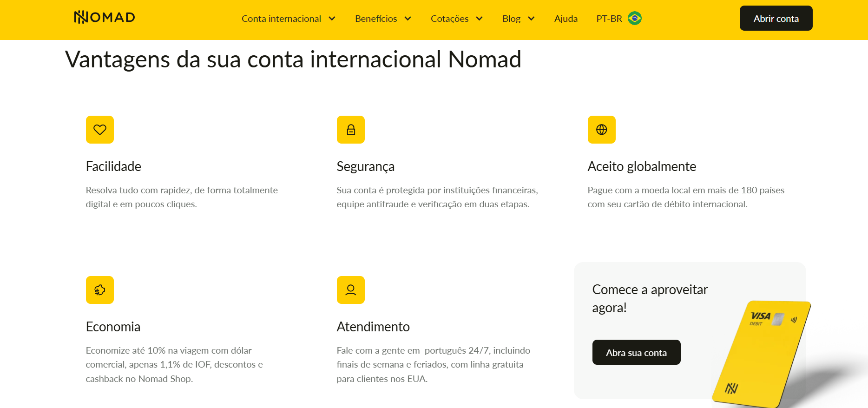The width and height of the screenshot is (868, 408).
Task: Click the Abra sua conta button
Action: (x=636, y=353)
